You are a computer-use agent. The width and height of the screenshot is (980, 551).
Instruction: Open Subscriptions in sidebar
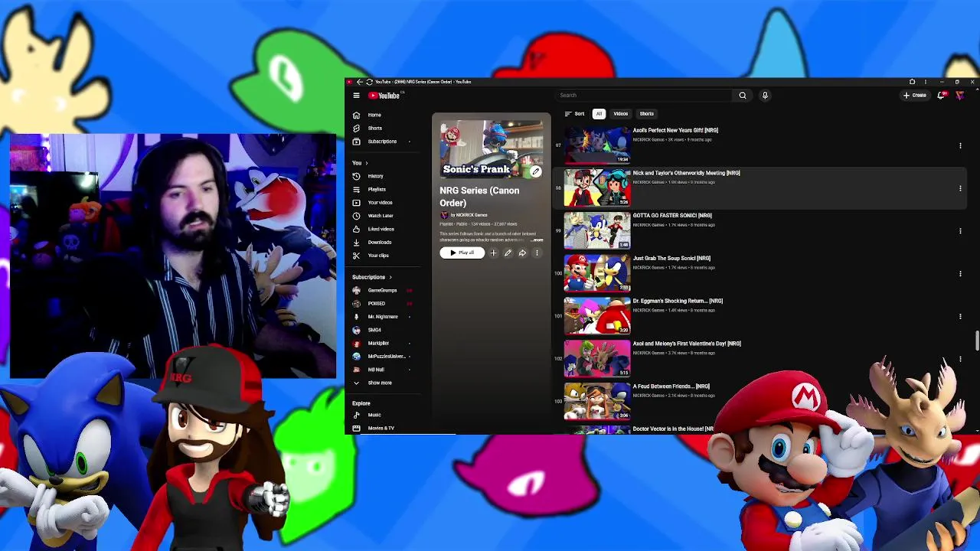tap(383, 142)
